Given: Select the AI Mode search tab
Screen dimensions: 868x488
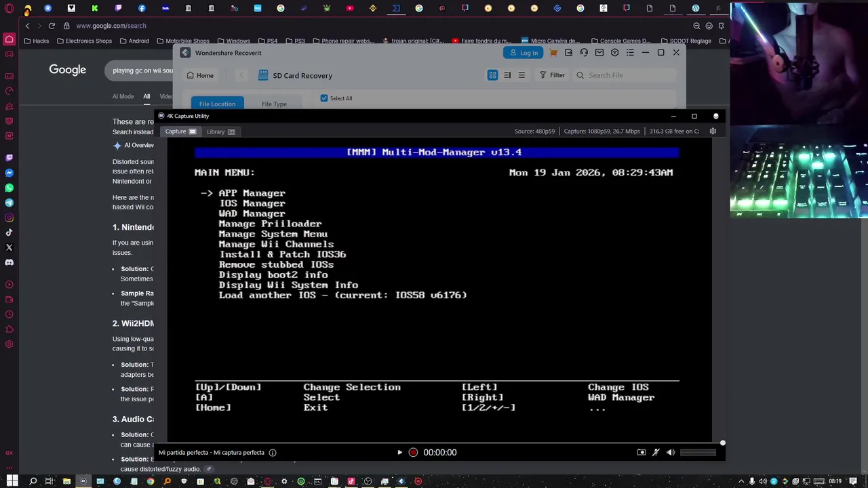Looking at the screenshot, I should click(x=123, y=96).
